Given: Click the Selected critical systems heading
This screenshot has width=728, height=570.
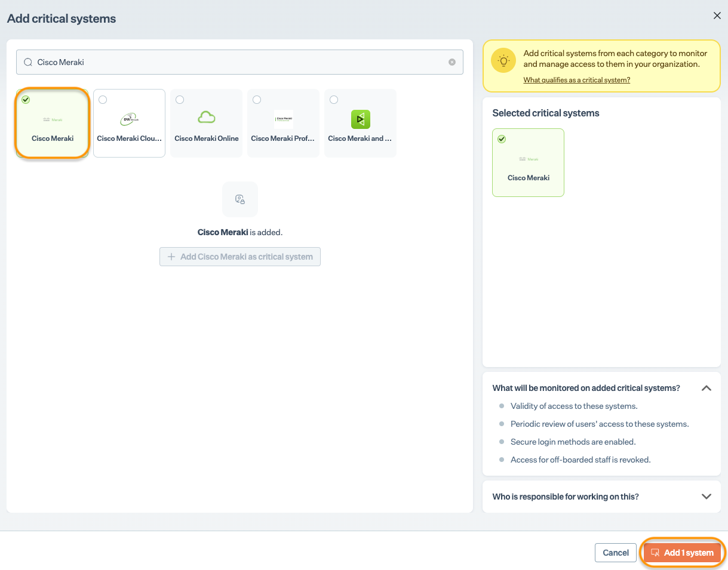Looking at the screenshot, I should 546,113.
